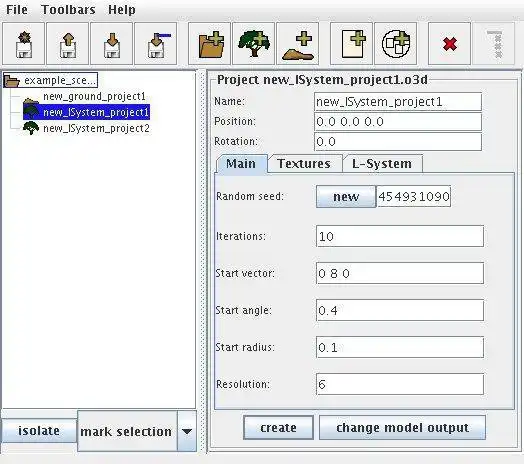This screenshot has height=464, width=524.
Task: Click the save-with-down-arrow toolbar icon
Action: click(112, 44)
